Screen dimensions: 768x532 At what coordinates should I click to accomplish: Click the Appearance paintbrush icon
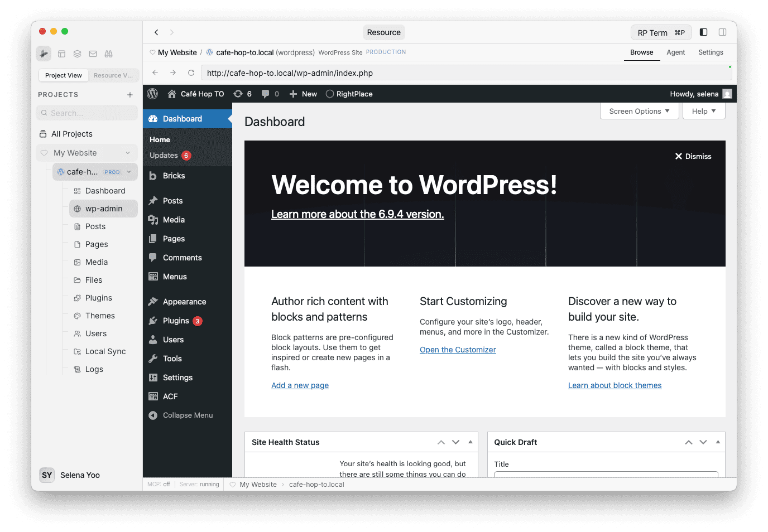(x=153, y=301)
